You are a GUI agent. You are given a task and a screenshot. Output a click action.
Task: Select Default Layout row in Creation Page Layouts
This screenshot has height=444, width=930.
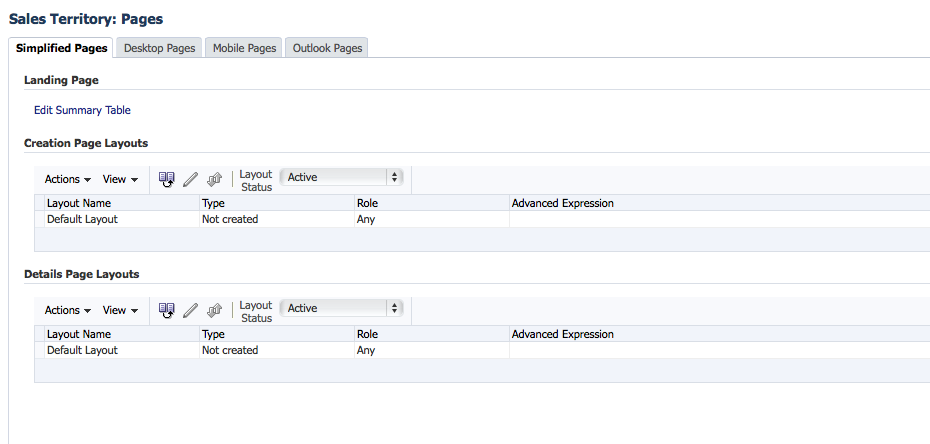pyautogui.click(x=82, y=219)
